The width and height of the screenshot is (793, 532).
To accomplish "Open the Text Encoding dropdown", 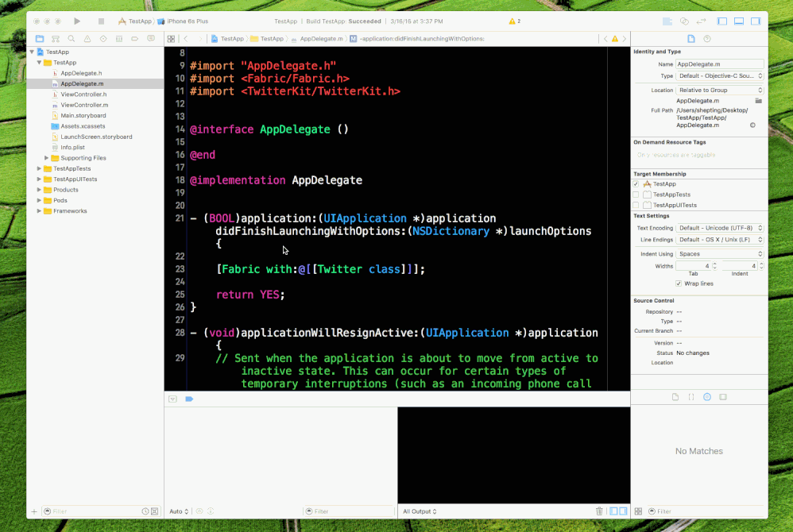I will tap(720, 228).
